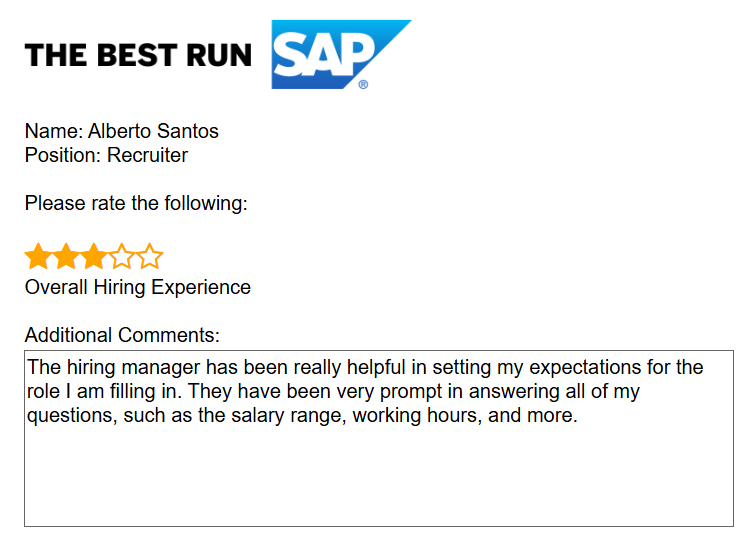Select the third rating star
Image resolution: width=756 pixels, height=548 pixels.
point(94,257)
